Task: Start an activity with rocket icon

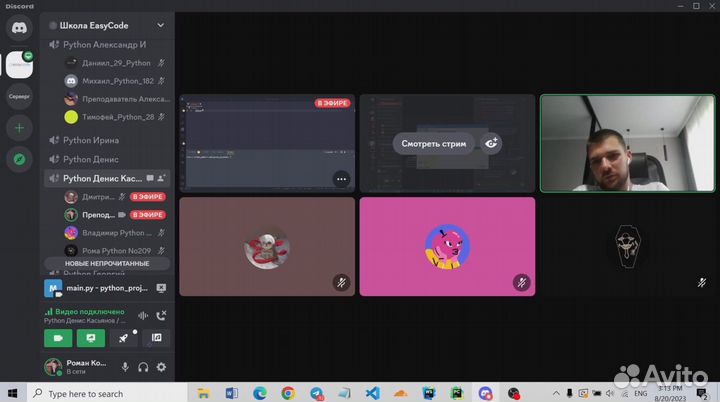Action: (124, 339)
